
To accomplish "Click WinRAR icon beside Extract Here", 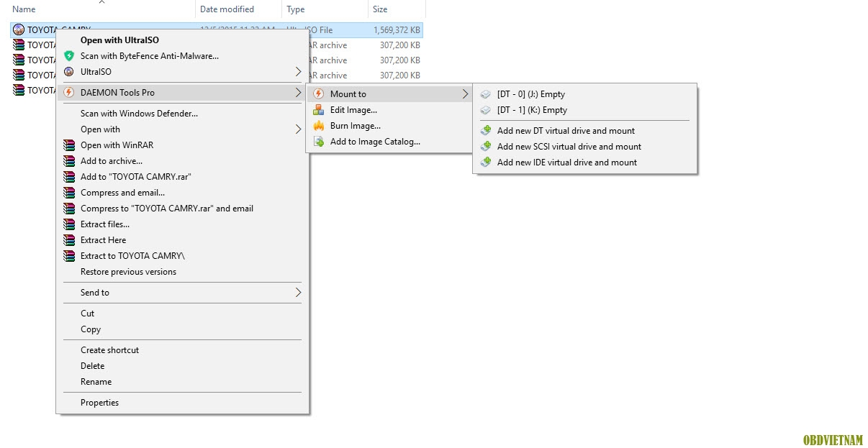I will [x=69, y=240].
